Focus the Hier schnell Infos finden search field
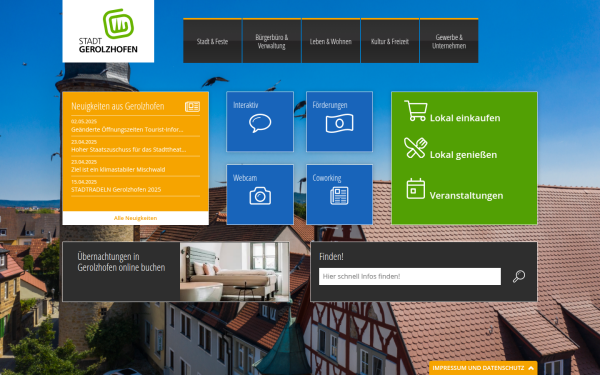Screen dimensions: 600x375 tap(410, 276)
